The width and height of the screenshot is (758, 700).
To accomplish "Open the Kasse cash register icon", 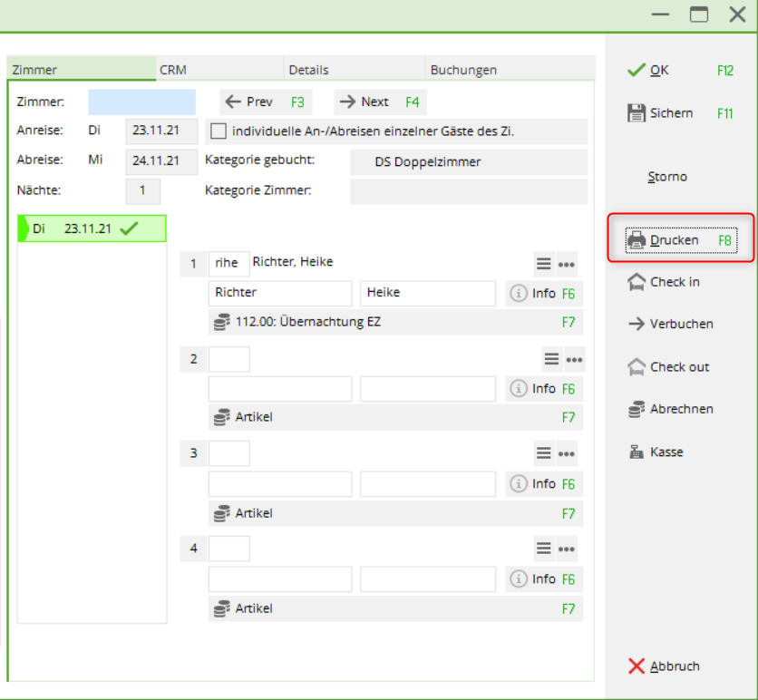I will [x=637, y=452].
